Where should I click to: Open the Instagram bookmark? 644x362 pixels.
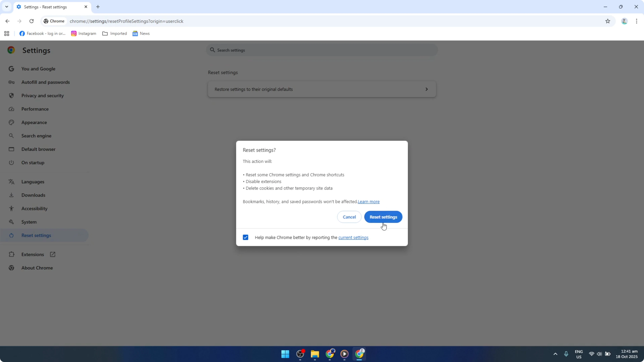point(83,33)
